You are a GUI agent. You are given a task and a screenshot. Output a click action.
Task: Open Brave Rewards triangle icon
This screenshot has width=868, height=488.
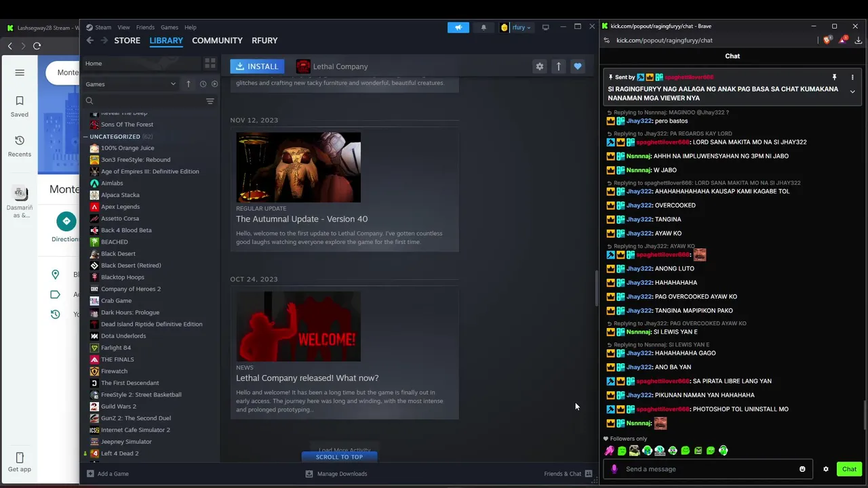point(843,40)
